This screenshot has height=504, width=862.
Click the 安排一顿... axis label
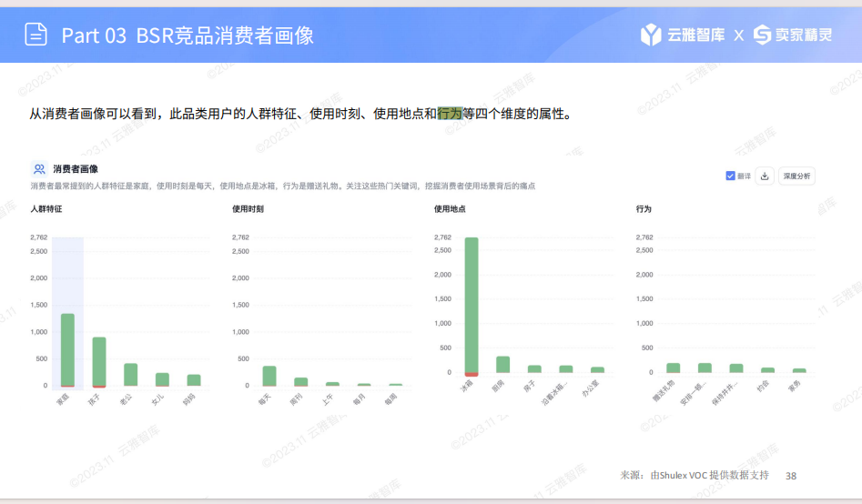click(694, 392)
